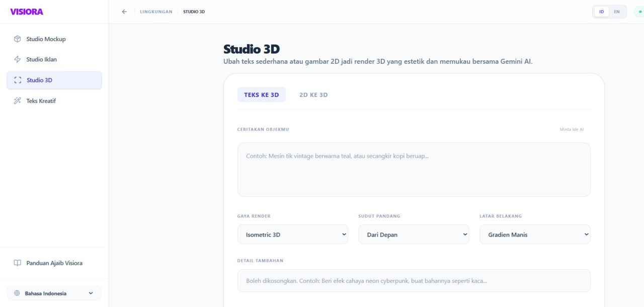Click the Ceritakan Objekmu label
This screenshot has height=307, width=644.
point(263,129)
